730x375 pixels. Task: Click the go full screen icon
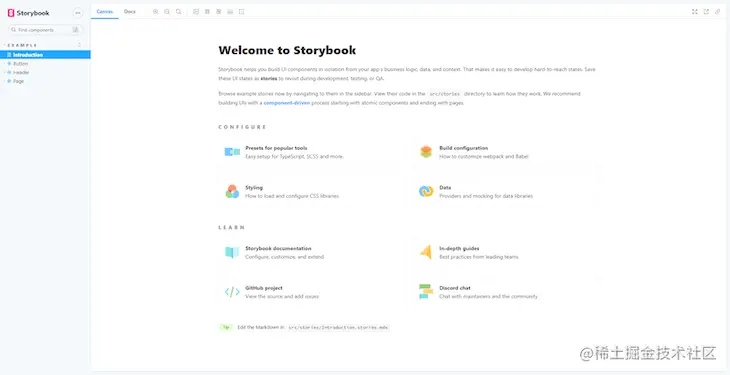[695, 12]
